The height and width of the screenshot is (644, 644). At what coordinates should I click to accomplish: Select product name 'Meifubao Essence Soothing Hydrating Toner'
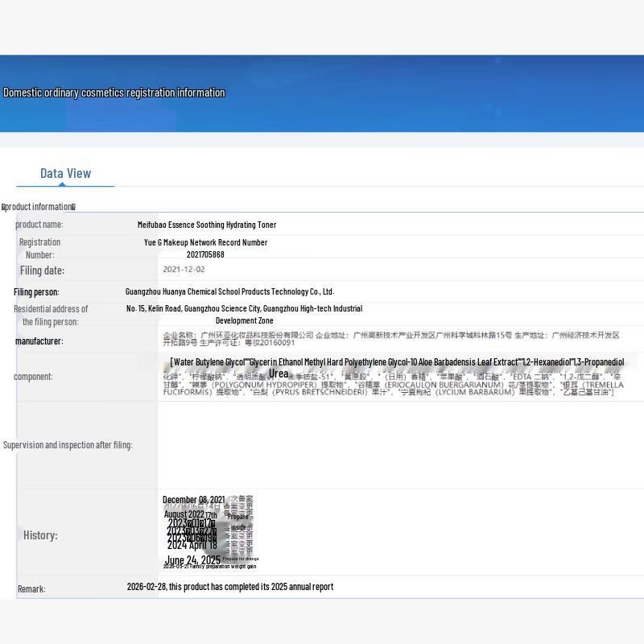(x=207, y=225)
